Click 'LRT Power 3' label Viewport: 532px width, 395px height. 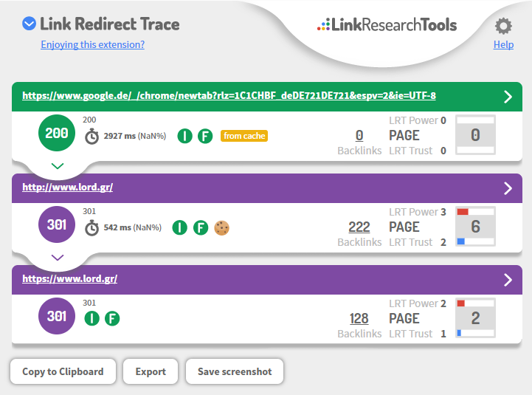coord(418,212)
